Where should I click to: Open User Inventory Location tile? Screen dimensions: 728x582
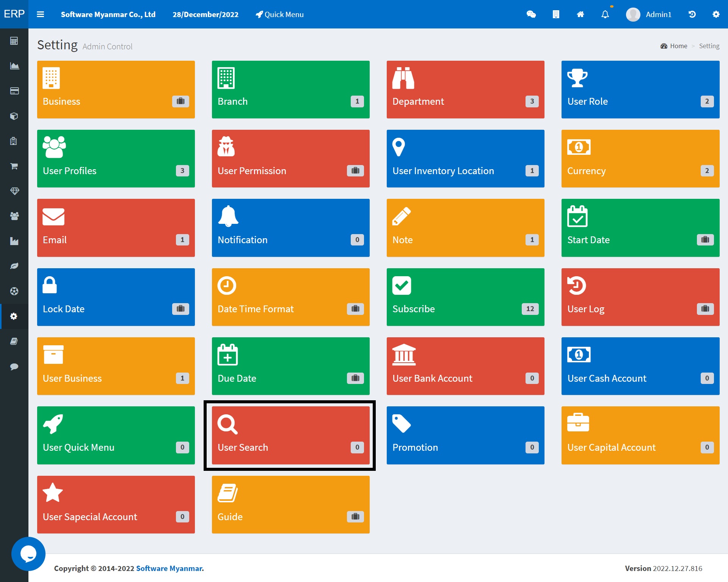tap(466, 159)
